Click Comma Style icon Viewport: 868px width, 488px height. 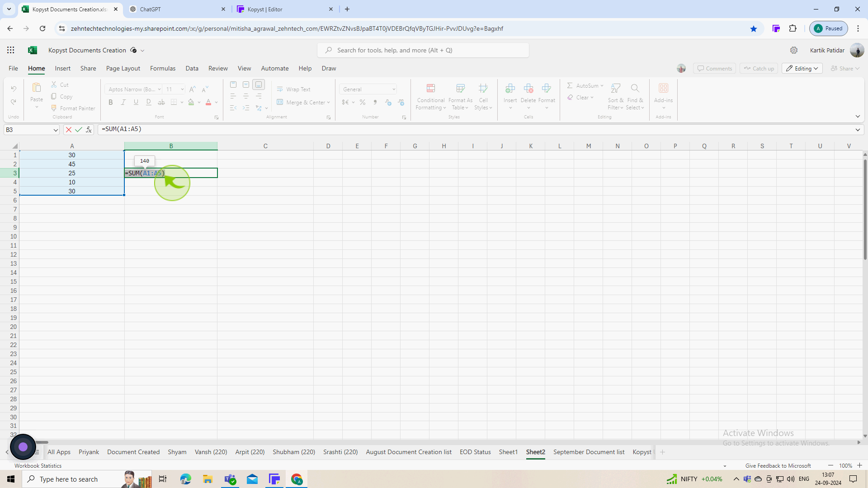coord(375,103)
